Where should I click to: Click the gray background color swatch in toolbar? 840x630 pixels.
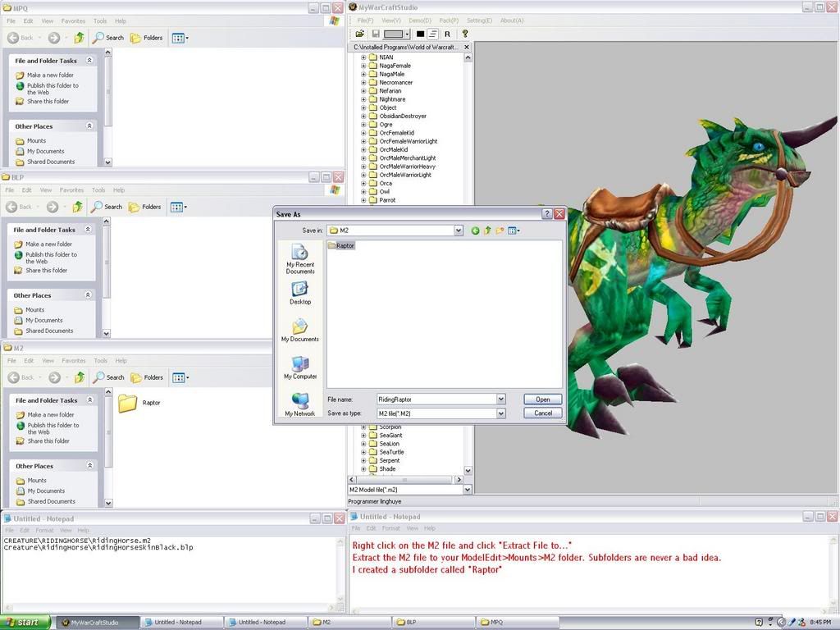[394, 34]
